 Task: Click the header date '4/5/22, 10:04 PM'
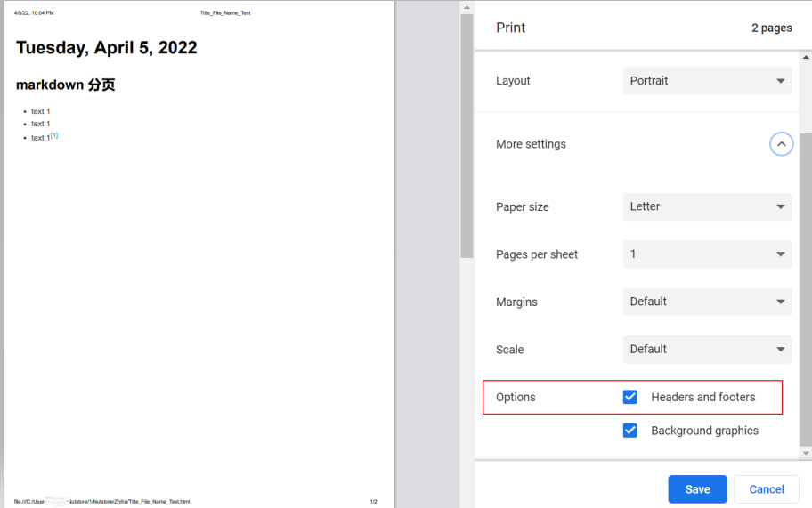34,13
